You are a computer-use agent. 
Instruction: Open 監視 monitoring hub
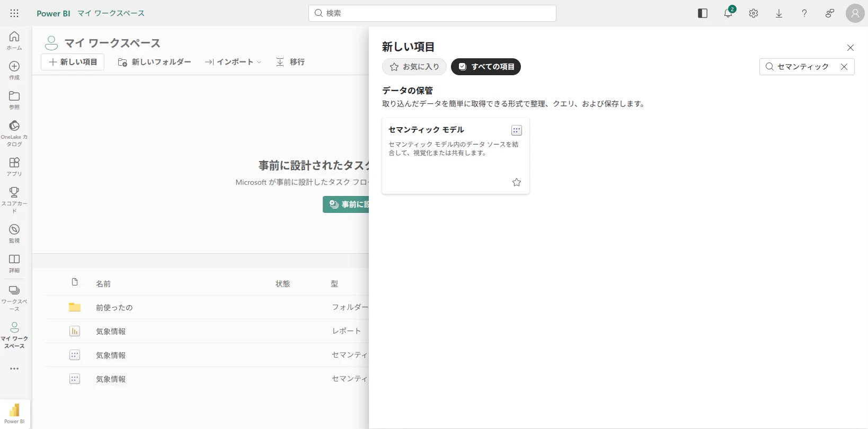tap(14, 233)
